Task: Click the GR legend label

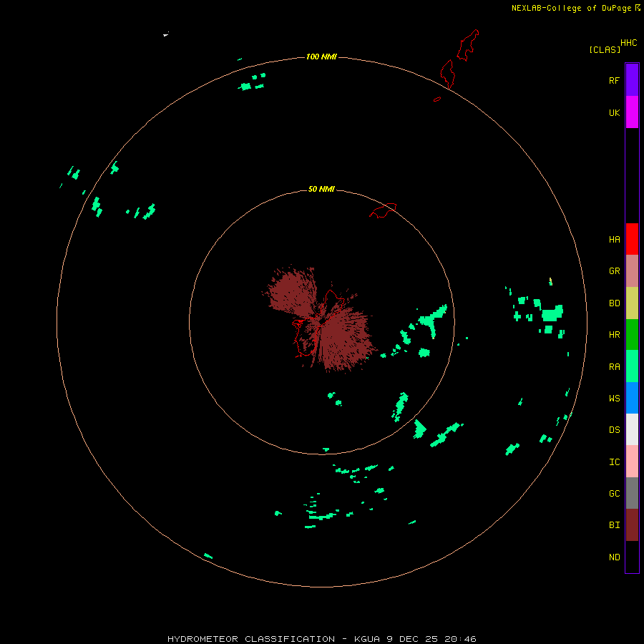Action: 614,271
